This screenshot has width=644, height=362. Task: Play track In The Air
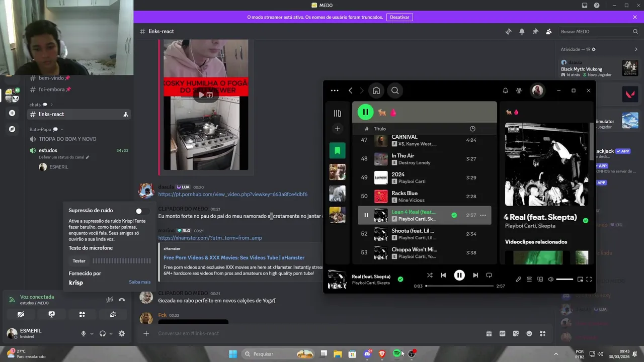(x=424, y=159)
